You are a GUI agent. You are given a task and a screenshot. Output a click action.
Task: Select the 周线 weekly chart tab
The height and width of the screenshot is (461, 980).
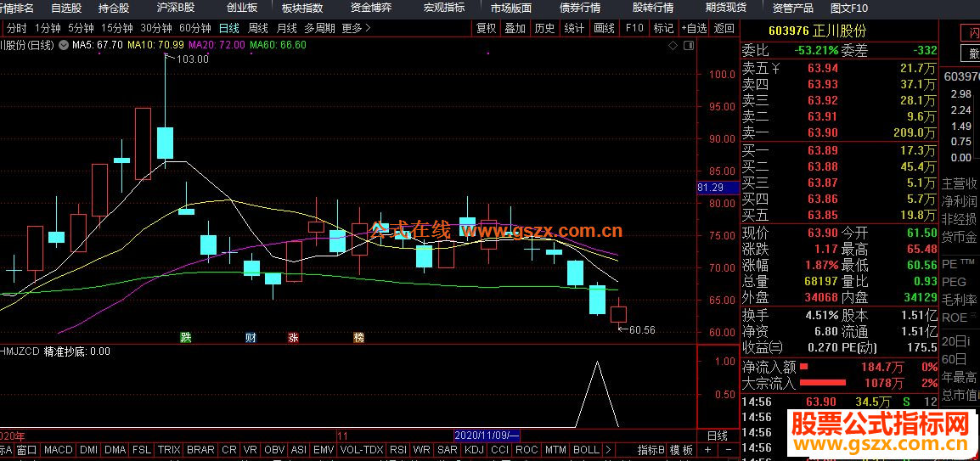pyautogui.click(x=257, y=28)
